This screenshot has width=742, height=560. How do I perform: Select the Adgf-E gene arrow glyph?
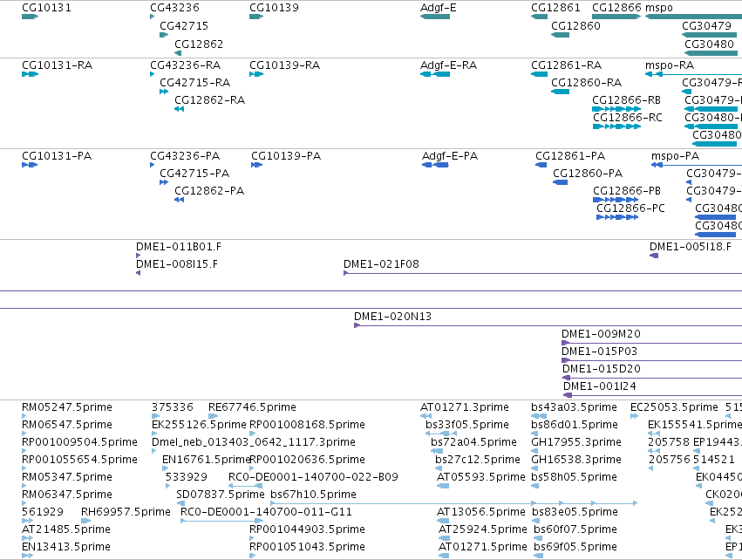tap(435, 17)
